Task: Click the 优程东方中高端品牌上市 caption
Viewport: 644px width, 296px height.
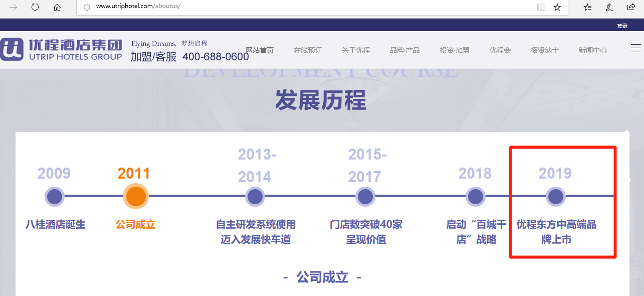Action: point(557,232)
